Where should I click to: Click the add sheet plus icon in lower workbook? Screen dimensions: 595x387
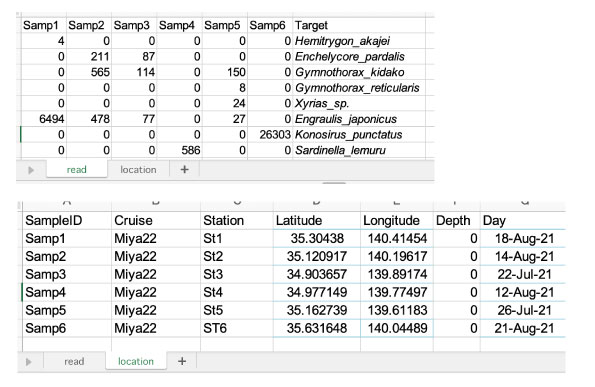(x=182, y=361)
